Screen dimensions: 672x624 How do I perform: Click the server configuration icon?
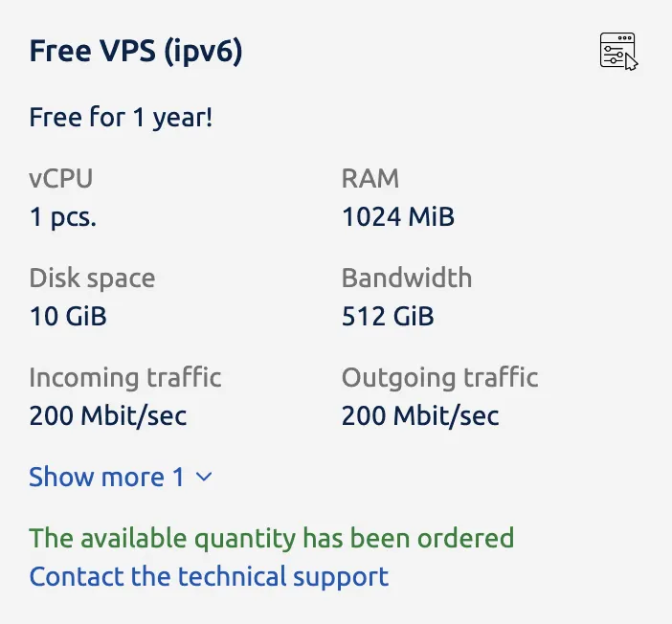[617, 51]
